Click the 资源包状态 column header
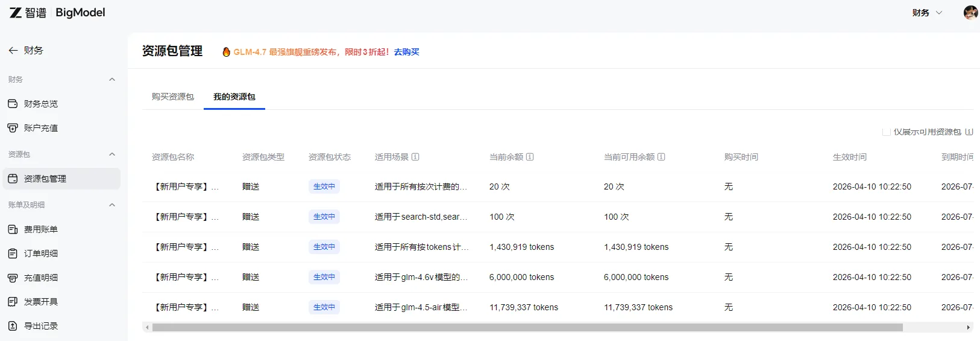This screenshot has height=341, width=980. click(x=330, y=157)
